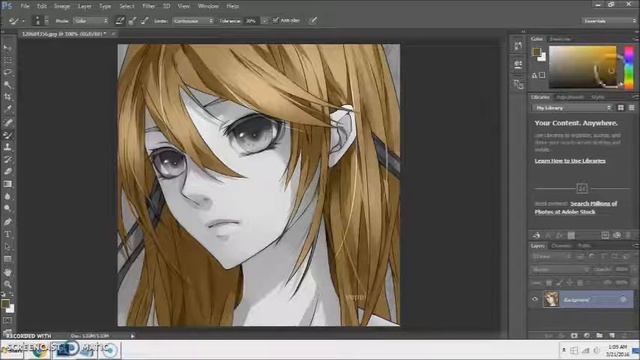The width and height of the screenshot is (640, 360).
Task: Switch Libraries to list view
Action: point(631,108)
